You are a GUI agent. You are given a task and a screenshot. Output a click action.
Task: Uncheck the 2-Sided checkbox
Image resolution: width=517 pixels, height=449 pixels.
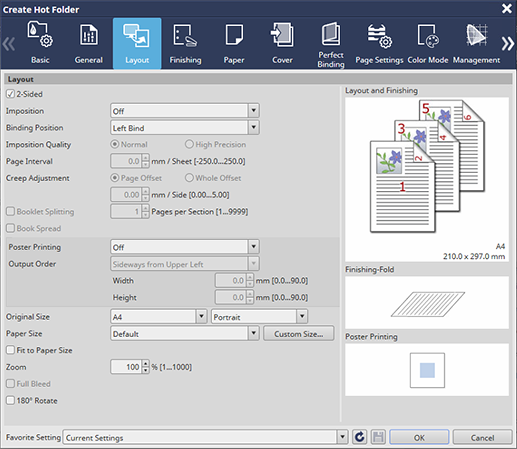[x=10, y=94]
